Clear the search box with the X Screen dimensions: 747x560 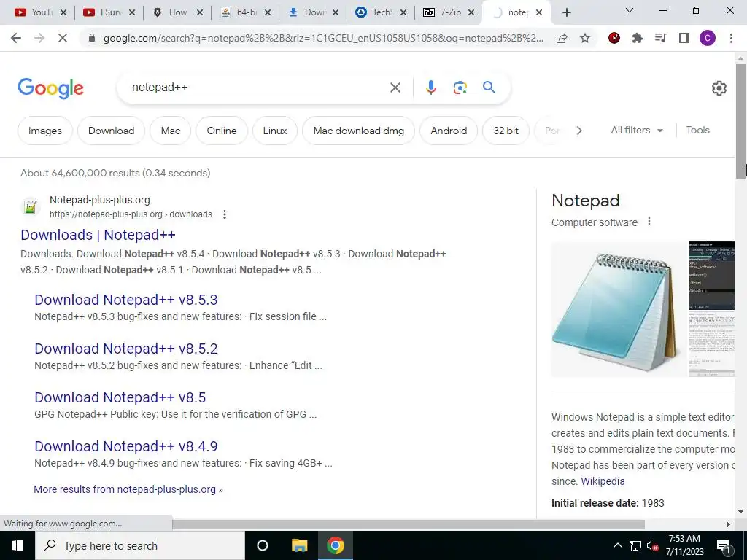395,87
